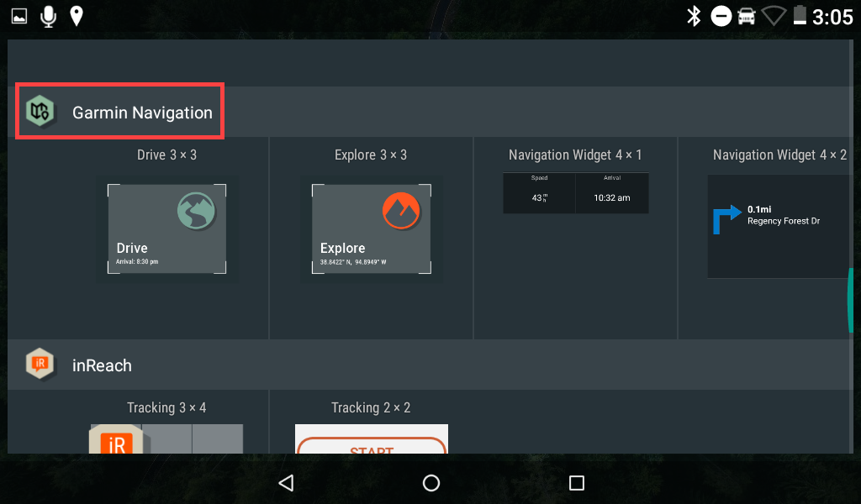Tap the inReach hexagon app icon

[x=40, y=364]
